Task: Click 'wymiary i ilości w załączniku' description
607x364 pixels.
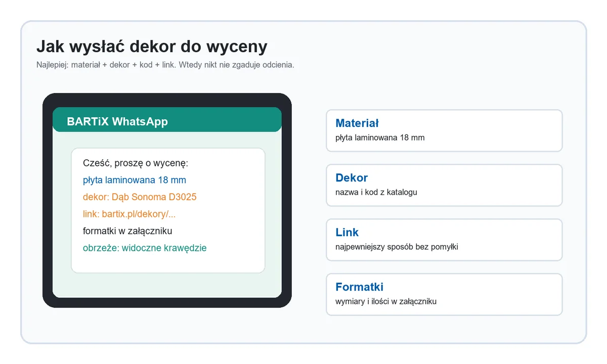Action: 386,301
